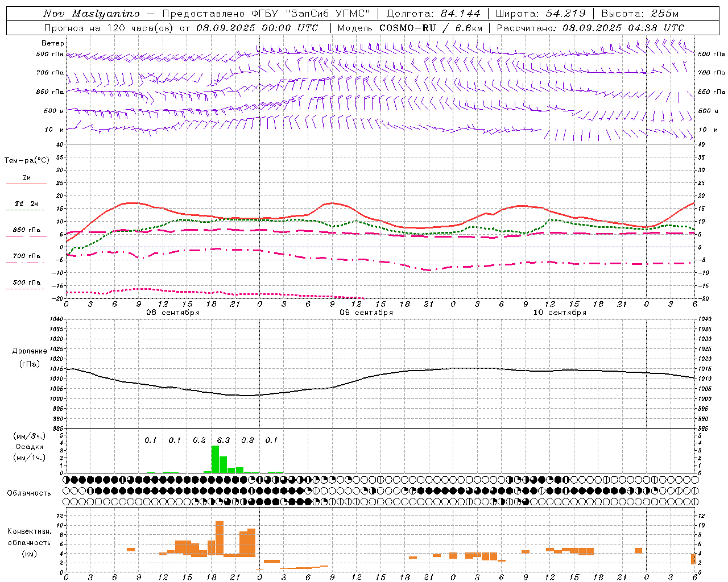Click the "10 сентября" date label

tap(560, 313)
